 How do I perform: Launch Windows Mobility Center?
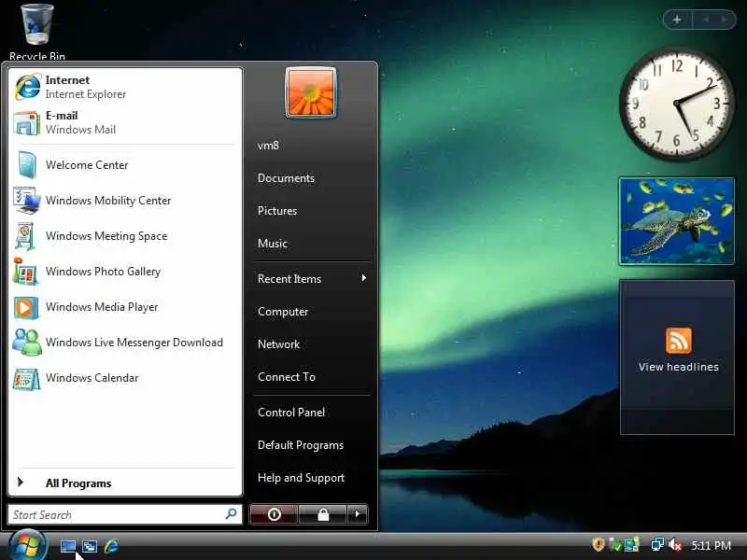click(x=125, y=201)
